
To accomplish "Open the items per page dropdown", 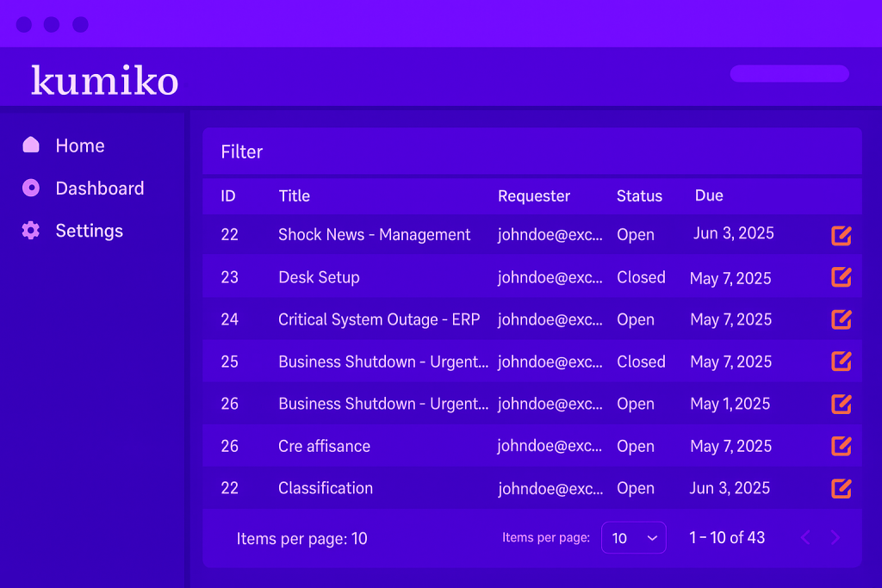I will [633, 538].
